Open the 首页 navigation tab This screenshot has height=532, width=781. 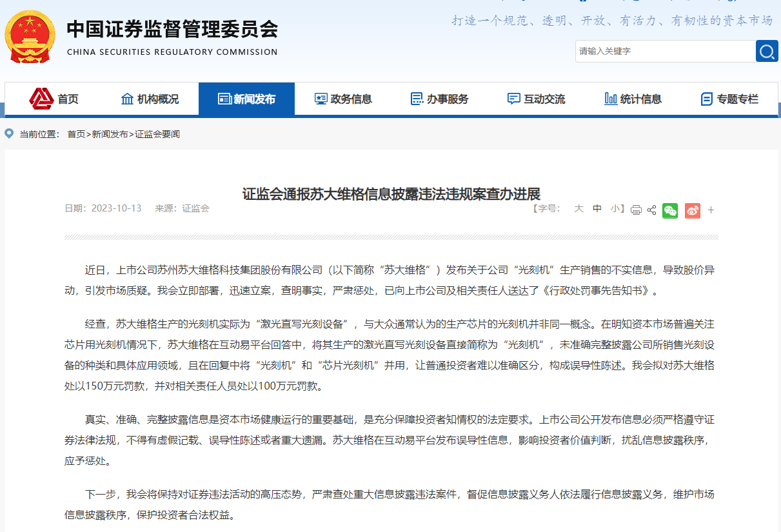pyautogui.click(x=54, y=99)
